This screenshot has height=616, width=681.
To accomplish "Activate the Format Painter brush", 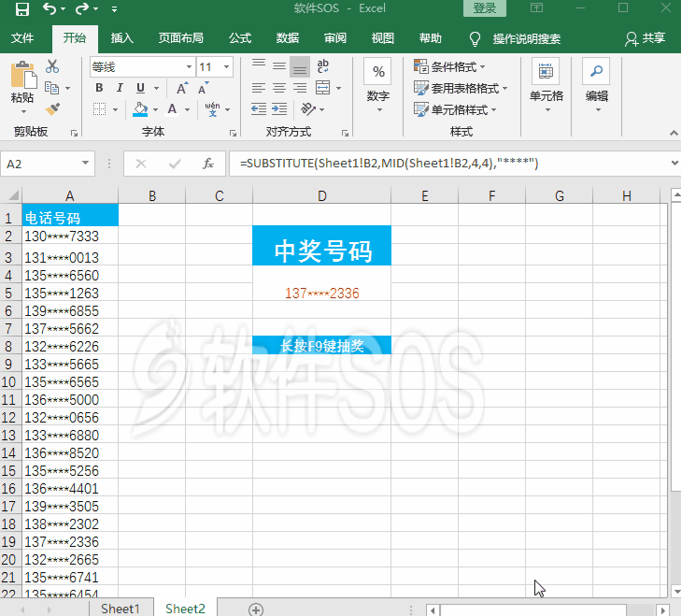I will 52,108.
